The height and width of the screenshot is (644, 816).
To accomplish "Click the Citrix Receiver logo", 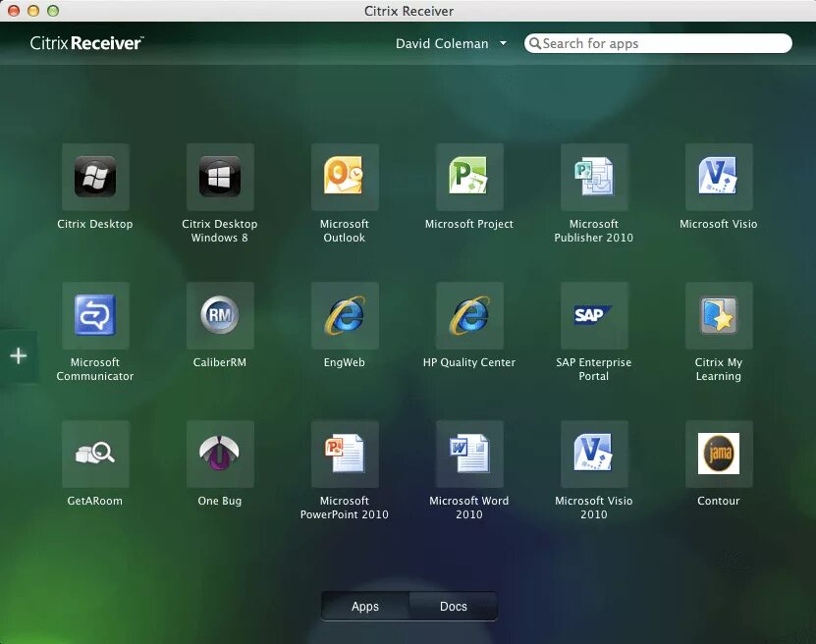I will (x=86, y=43).
